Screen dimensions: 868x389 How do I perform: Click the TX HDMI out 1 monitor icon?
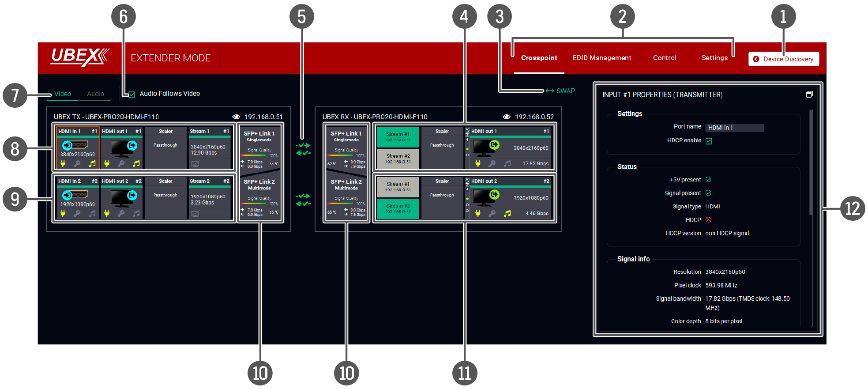(x=121, y=148)
